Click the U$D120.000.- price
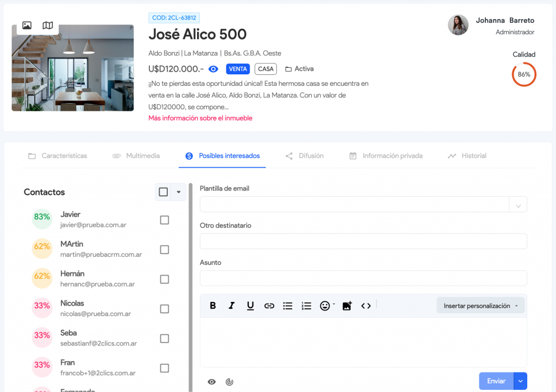The height and width of the screenshot is (392, 556). click(x=176, y=69)
